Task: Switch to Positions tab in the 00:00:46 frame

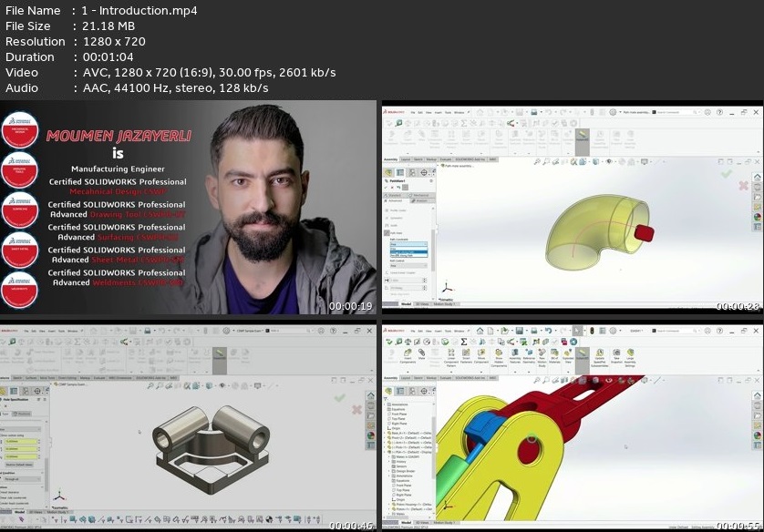Action: [22, 414]
